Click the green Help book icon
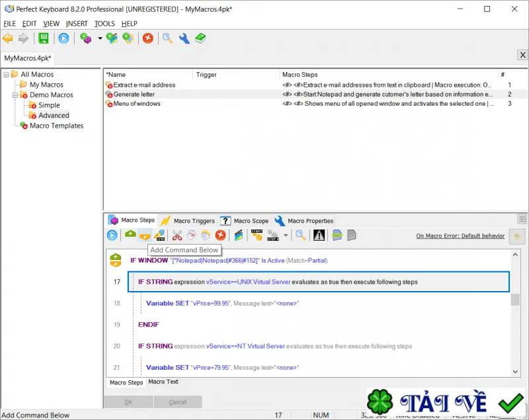This screenshot has height=420, width=529. click(x=200, y=38)
